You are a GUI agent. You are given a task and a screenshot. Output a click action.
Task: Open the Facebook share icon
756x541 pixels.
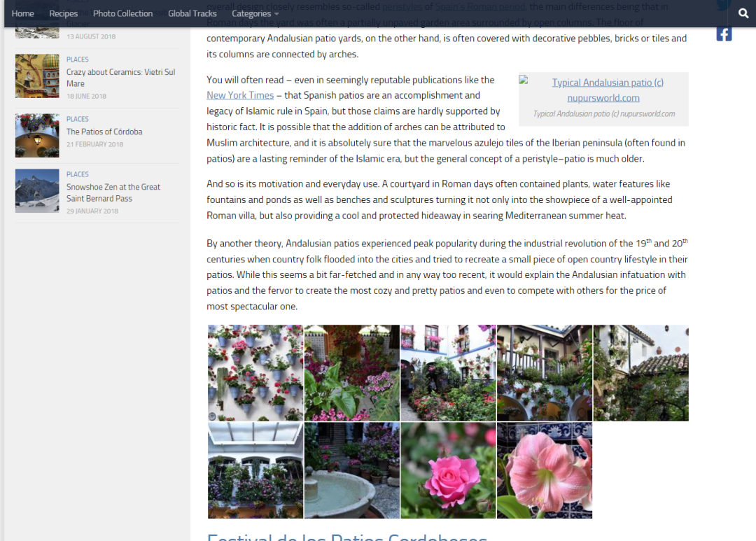pos(724,34)
